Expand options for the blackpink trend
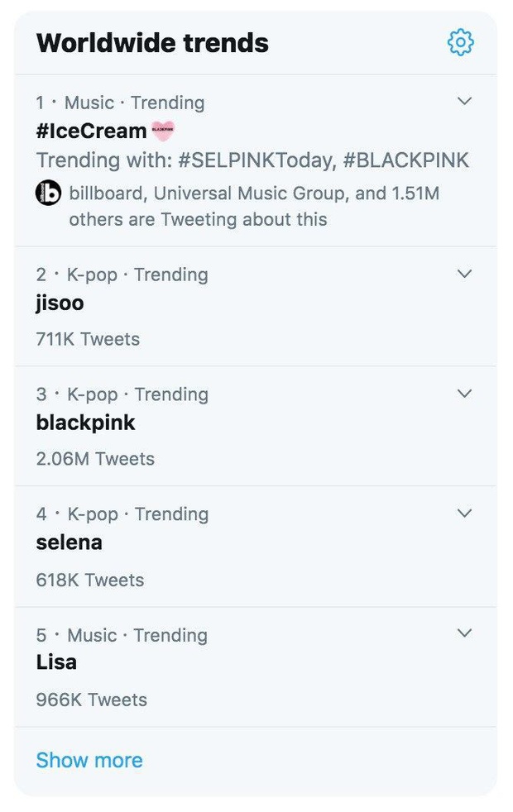This screenshot has width=513, height=812. 465,393
